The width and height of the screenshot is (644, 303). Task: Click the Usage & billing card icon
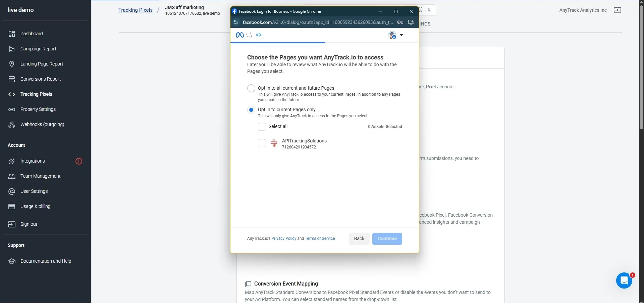coord(12,207)
